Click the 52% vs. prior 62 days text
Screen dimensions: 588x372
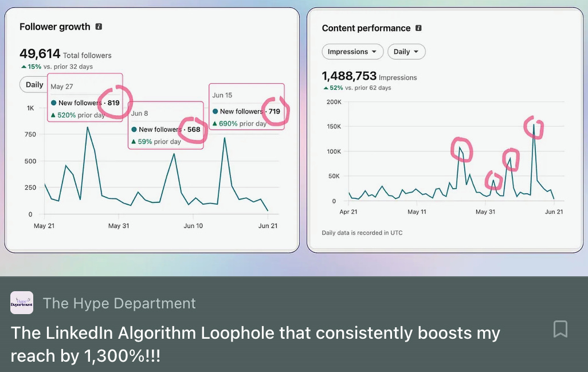point(358,88)
